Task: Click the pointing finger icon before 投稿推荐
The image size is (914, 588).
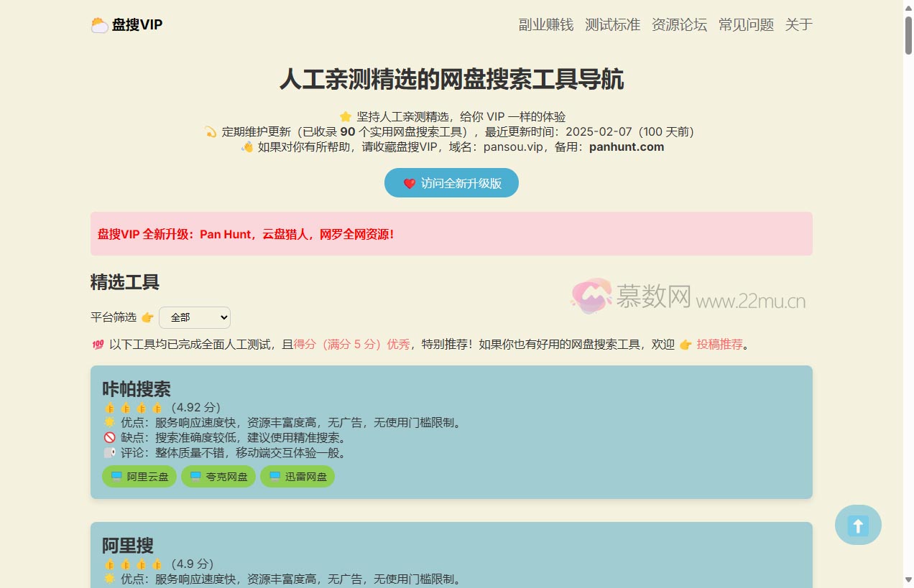Action: [685, 345]
